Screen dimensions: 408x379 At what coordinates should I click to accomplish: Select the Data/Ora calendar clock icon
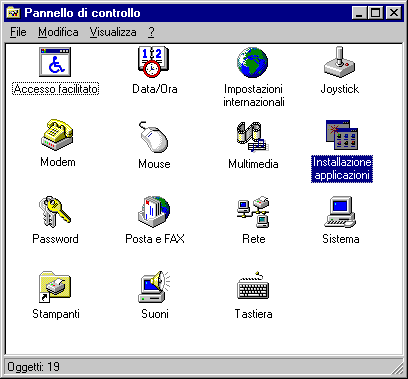click(x=154, y=62)
